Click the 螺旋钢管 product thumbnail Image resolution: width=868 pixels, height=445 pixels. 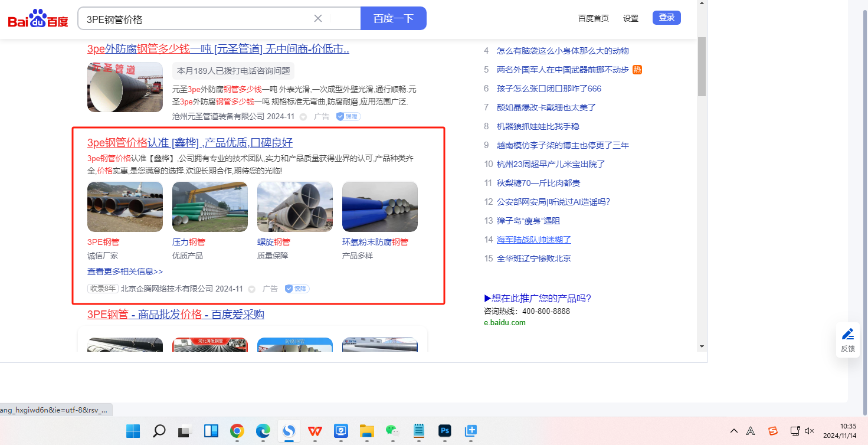tap(295, 207)
